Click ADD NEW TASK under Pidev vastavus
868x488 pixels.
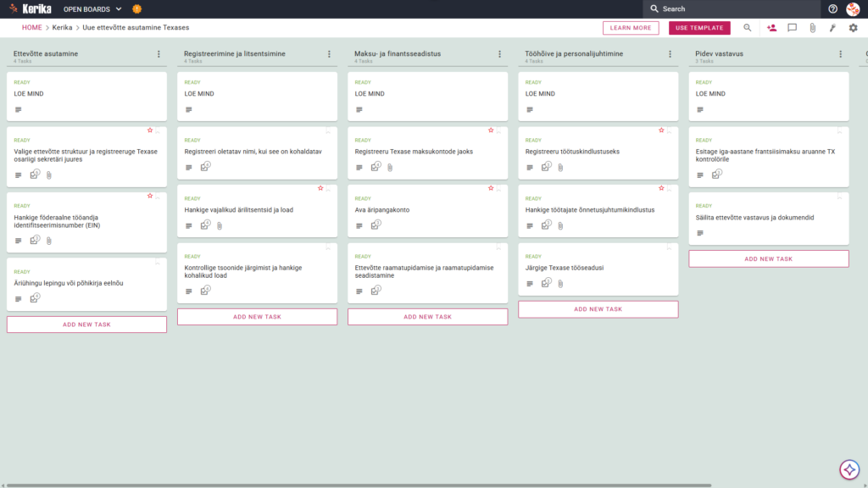(x=768, y=259)
